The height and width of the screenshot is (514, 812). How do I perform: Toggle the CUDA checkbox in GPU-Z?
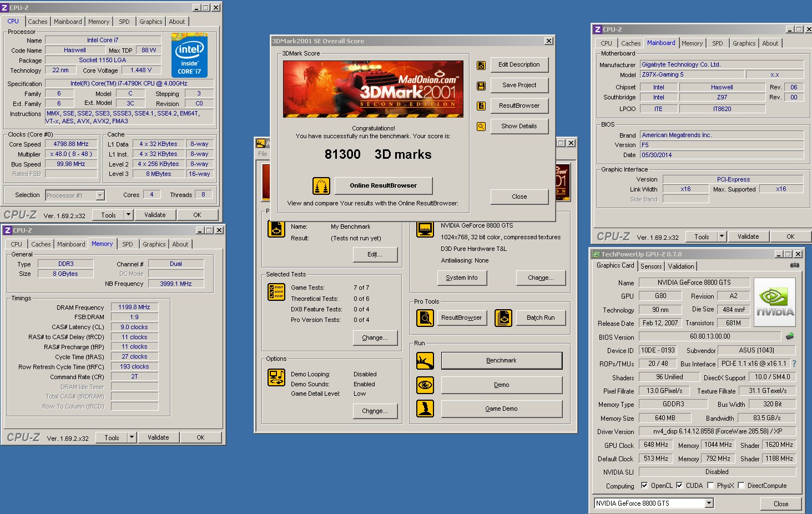coord(679,485)
